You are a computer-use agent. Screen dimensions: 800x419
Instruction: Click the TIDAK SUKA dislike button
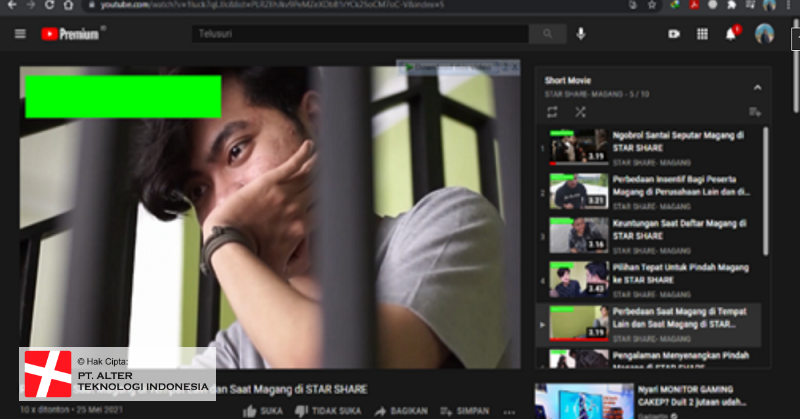pyautogui.click(x=328, y=411)
